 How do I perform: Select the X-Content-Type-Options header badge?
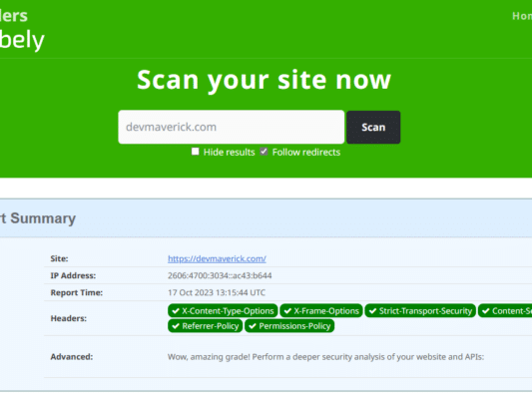tap(223, 311)
